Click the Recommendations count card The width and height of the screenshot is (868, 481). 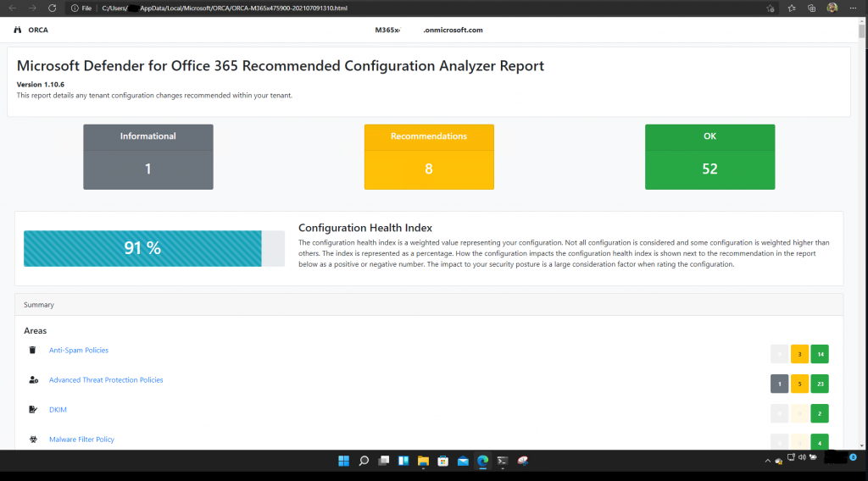429,157
